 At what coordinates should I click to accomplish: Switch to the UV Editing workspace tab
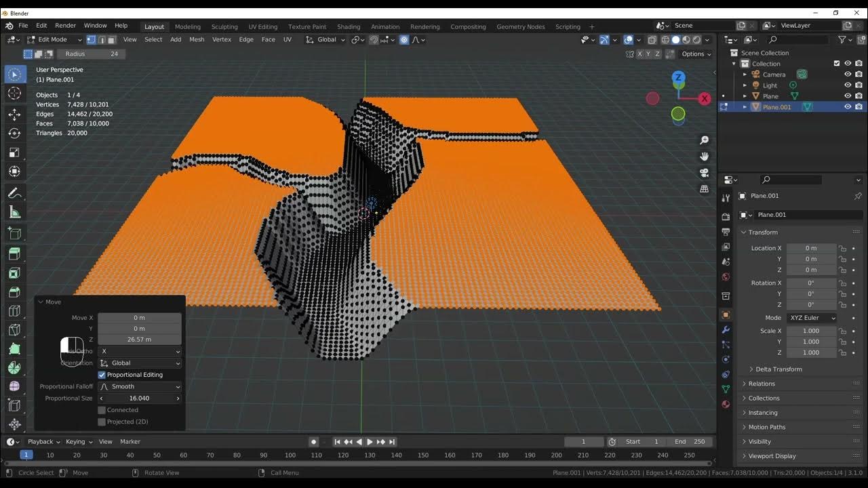tap(262, 26)
